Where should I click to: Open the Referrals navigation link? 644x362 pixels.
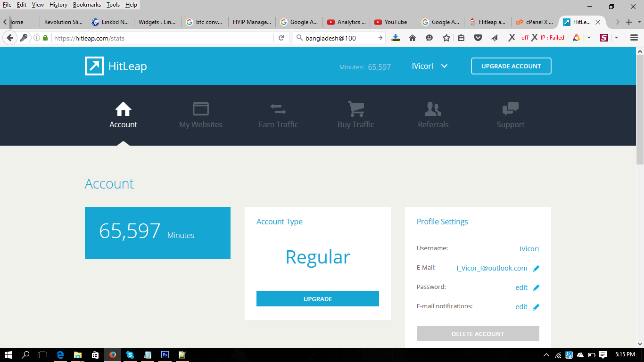[433, 124]
